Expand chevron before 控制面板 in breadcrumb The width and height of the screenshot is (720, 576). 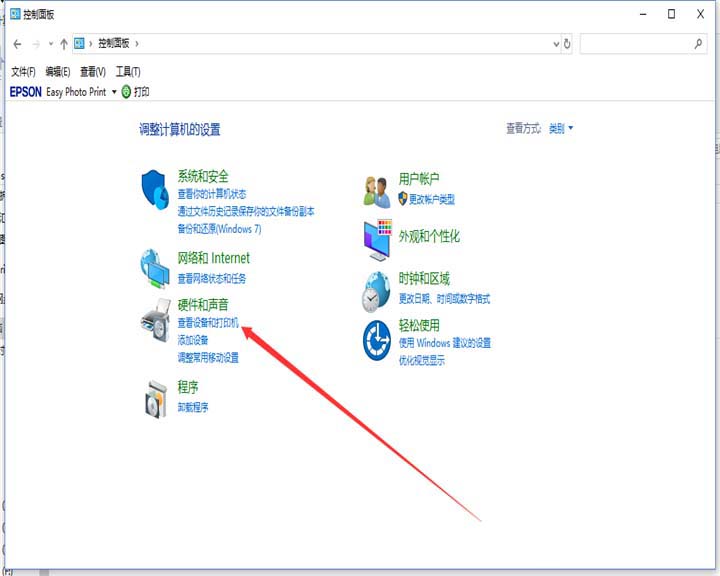tap(90, 44)
